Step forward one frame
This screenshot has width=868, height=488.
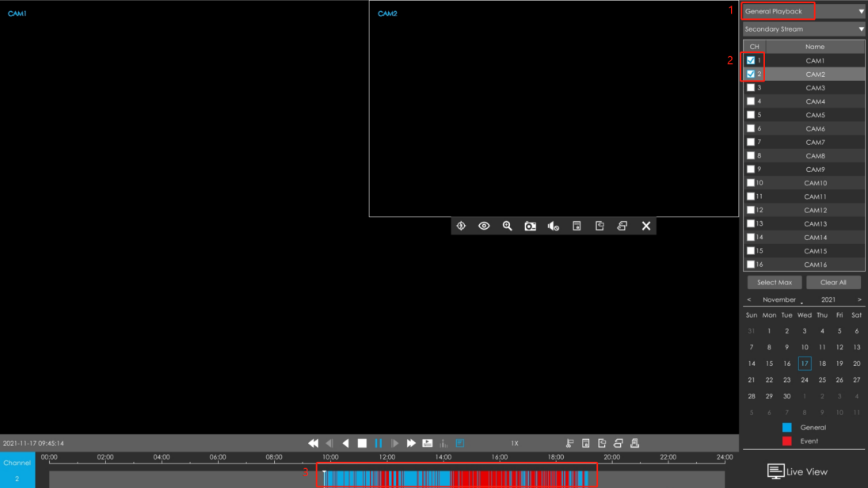pyautogui.click(x=394, y=443)
